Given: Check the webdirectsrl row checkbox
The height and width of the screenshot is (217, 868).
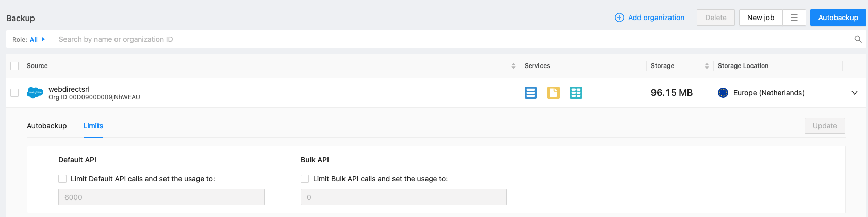Looking at the screenshot, I should tap(14, 93).
